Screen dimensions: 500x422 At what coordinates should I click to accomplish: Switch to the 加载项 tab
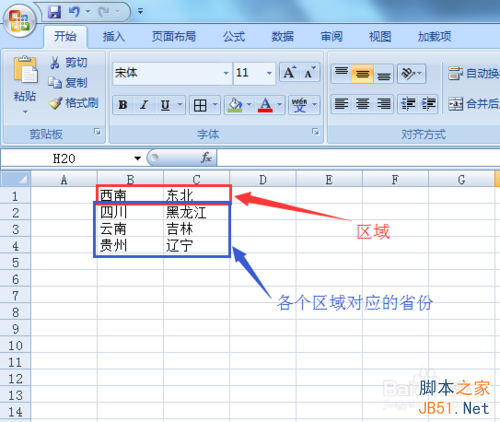(435, 36)
